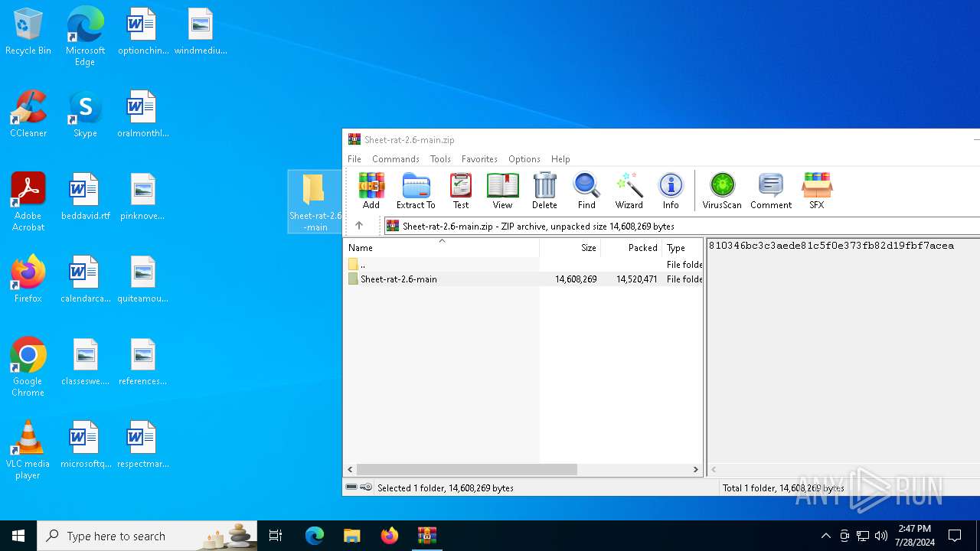
Task: Show archive Info icon
Action: [x=671, y=191]
